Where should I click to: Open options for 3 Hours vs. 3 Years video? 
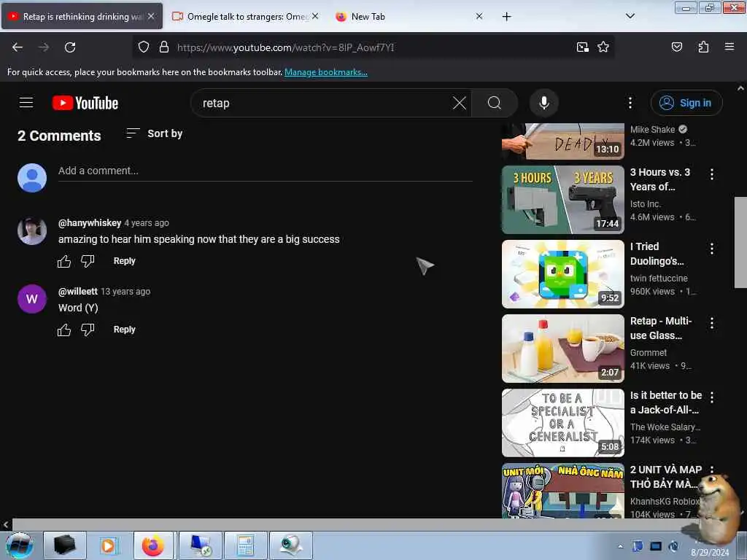coord(712,174)
